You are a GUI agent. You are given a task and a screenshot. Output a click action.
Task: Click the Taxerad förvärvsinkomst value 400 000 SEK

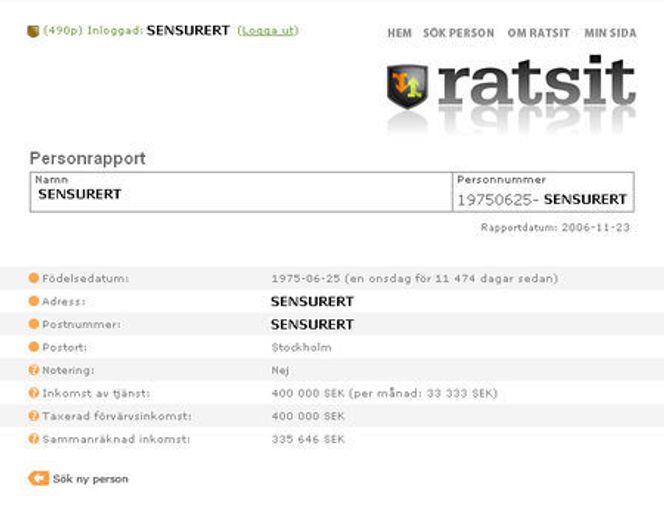click(308, 416)
